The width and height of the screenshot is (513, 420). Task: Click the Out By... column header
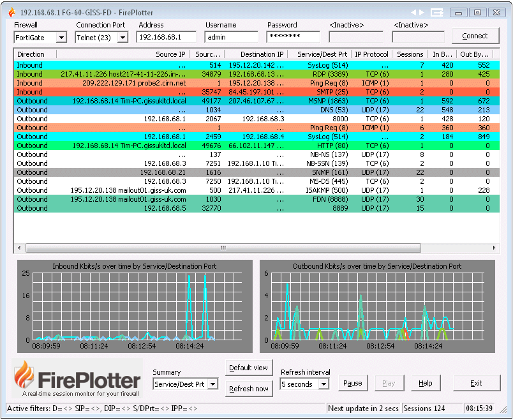click(474, 54)
